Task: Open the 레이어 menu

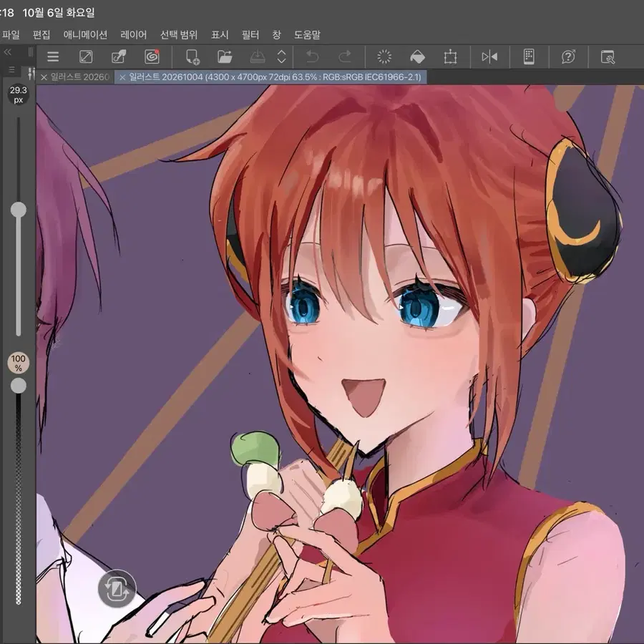Action: pos(134,34)
